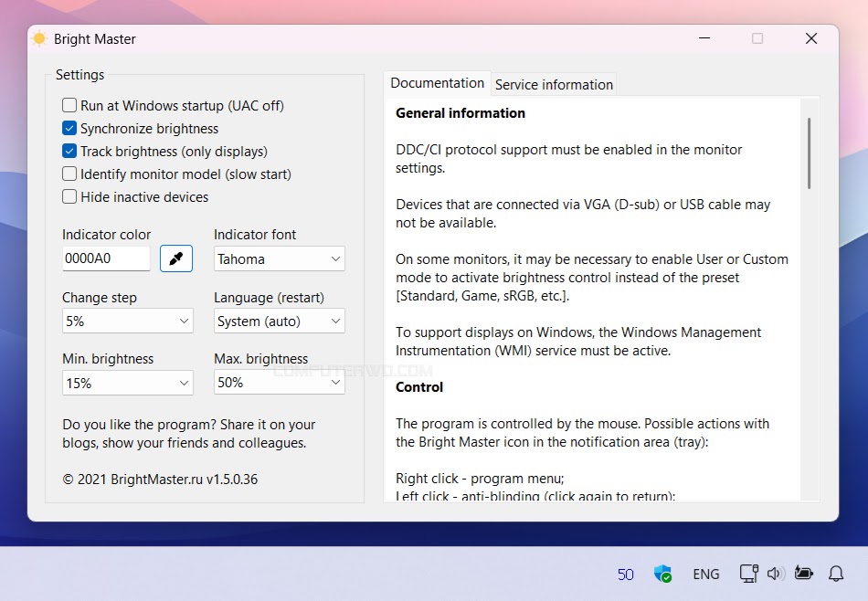Viewport: 868px width, 601px height.
Task: Click the 'Windows Management Instrumentation' paragraph
Action: pyautogui.click(x=578, y=342)
